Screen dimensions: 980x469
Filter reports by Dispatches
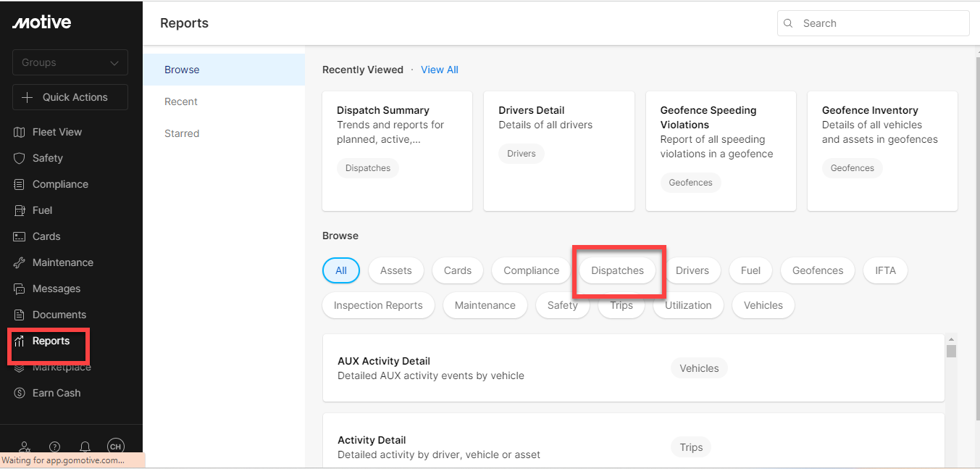point(618,270)
